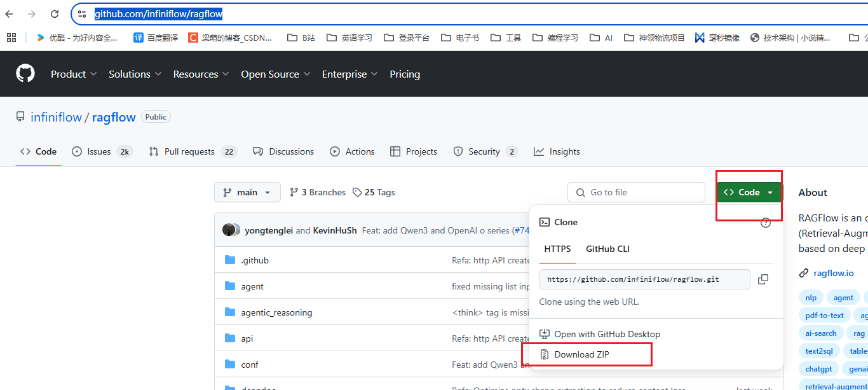Click the agentic_reasoning folder icon
The width and height of the screenshot is (868, 390).
[230, 312]
